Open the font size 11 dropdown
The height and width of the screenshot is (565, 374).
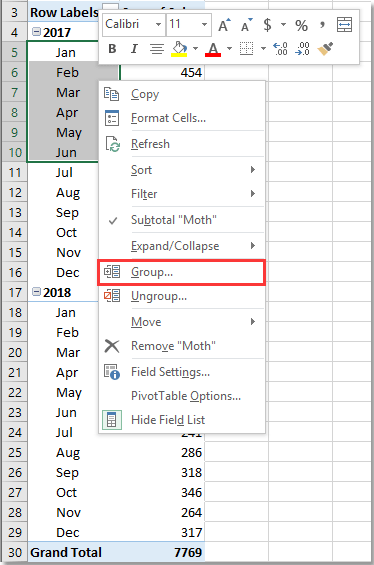[x=204, y=25]
